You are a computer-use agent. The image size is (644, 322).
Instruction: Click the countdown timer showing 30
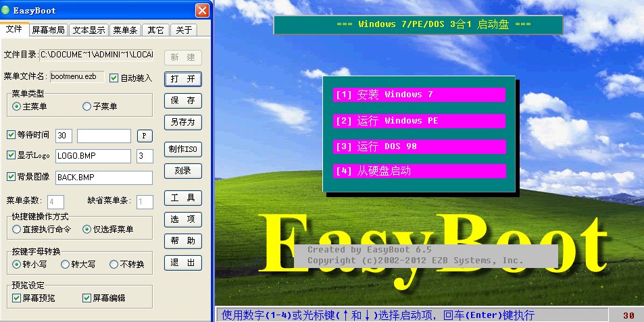click(628, 315)
